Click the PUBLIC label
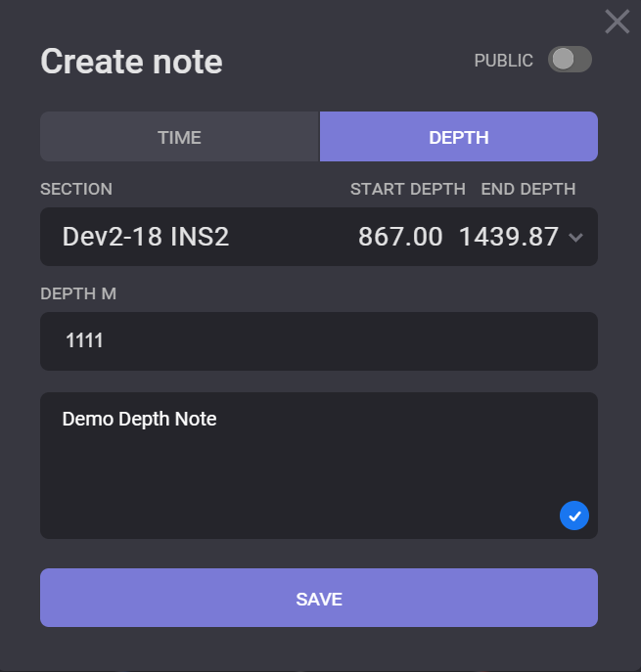Viewport: 641px width, 672px height. click(x=503, y=61)
